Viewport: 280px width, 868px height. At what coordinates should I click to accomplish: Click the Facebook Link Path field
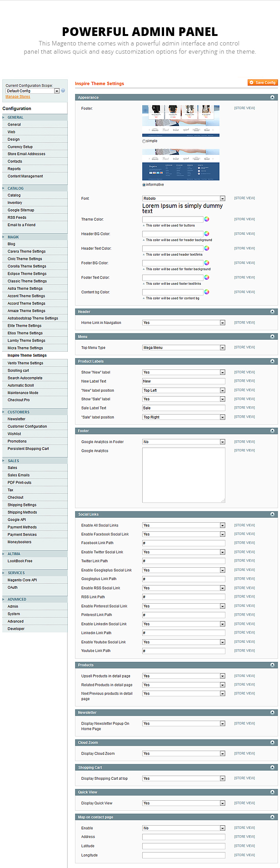pos(184,543)
